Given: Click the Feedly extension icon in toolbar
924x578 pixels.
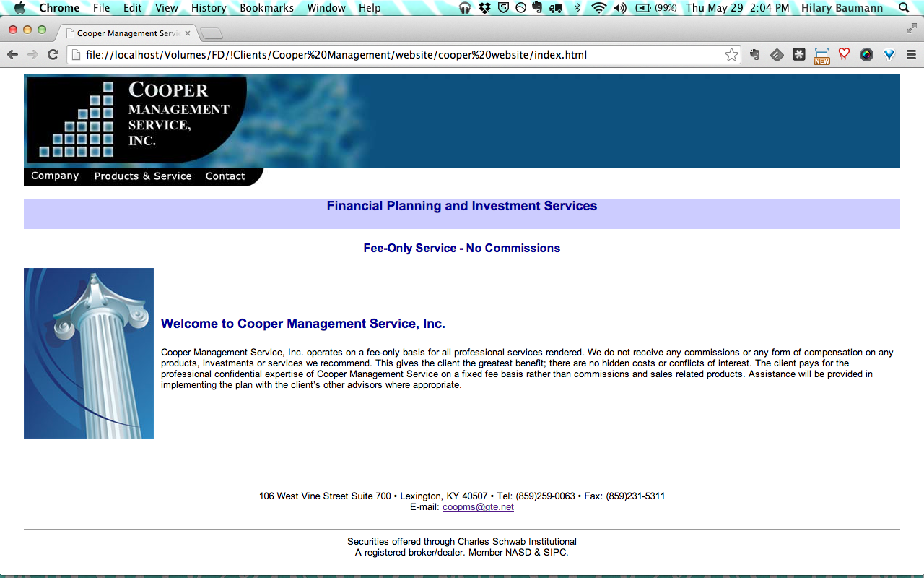Looking at the screenshot, I should (777, 55).
